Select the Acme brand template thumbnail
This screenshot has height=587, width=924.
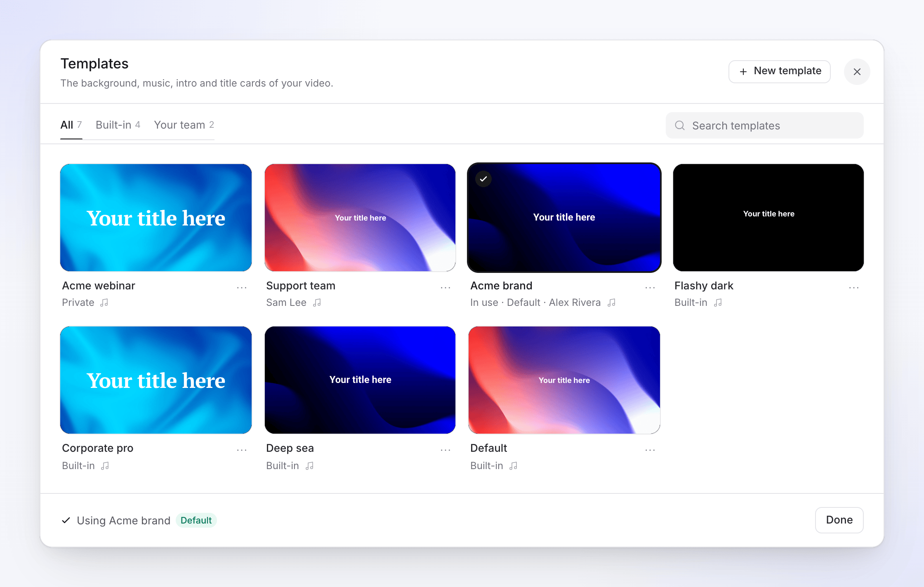564,218
